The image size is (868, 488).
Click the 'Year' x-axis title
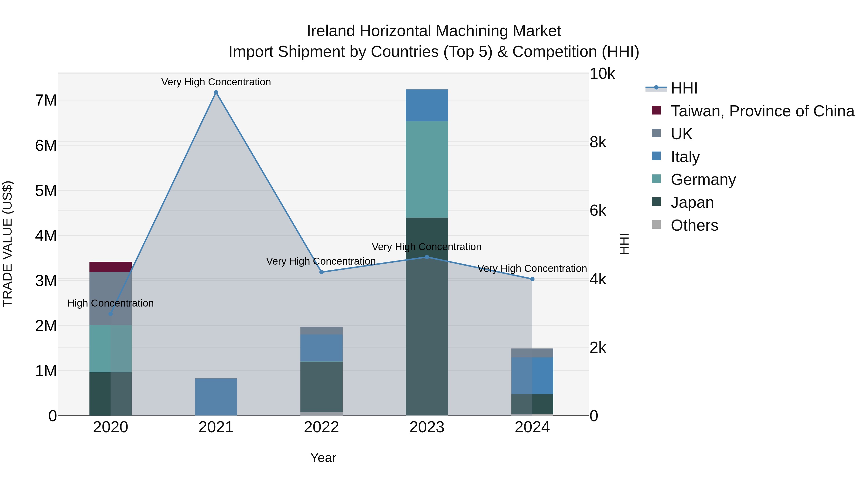coord(323,458)
